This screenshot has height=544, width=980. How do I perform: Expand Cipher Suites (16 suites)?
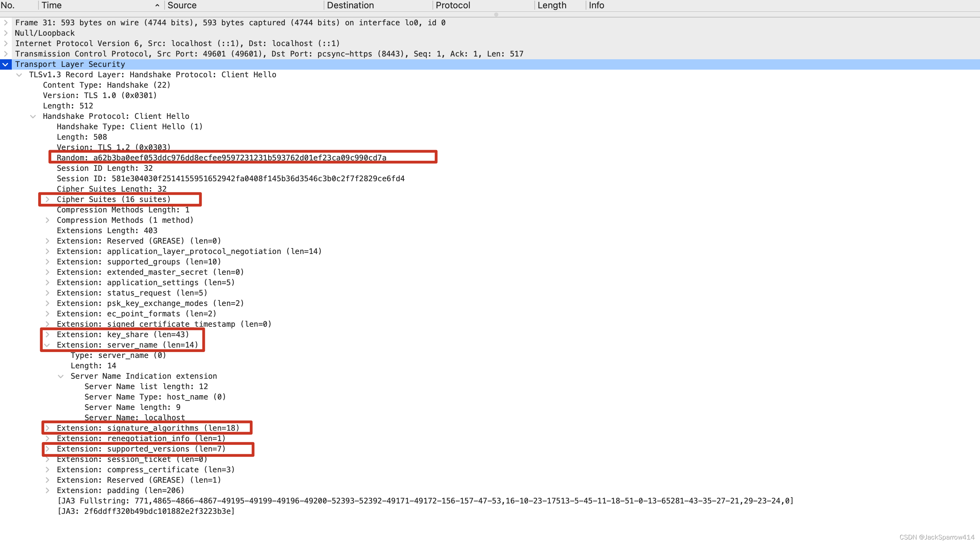pos(47,199)
